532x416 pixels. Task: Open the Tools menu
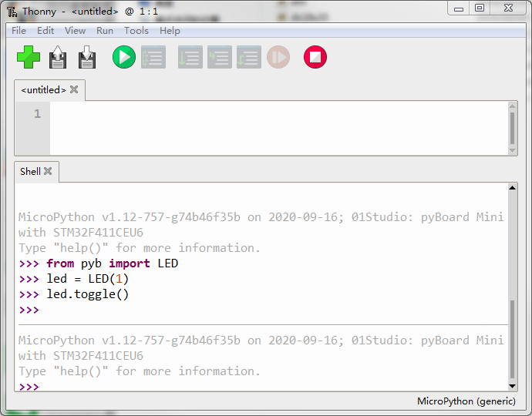coord(136,31)
